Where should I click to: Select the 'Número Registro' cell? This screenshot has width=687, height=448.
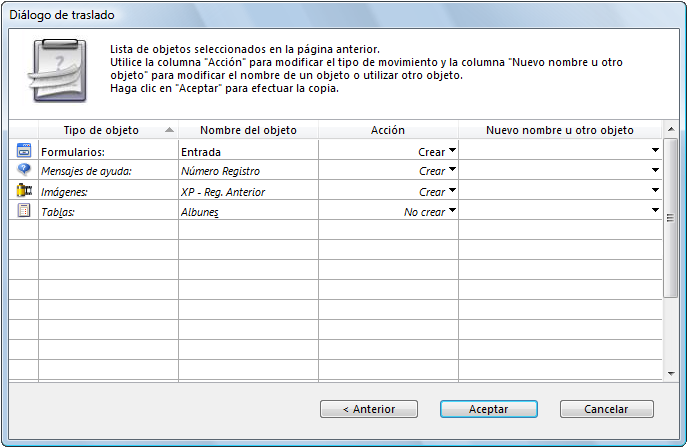pos(248,171)
